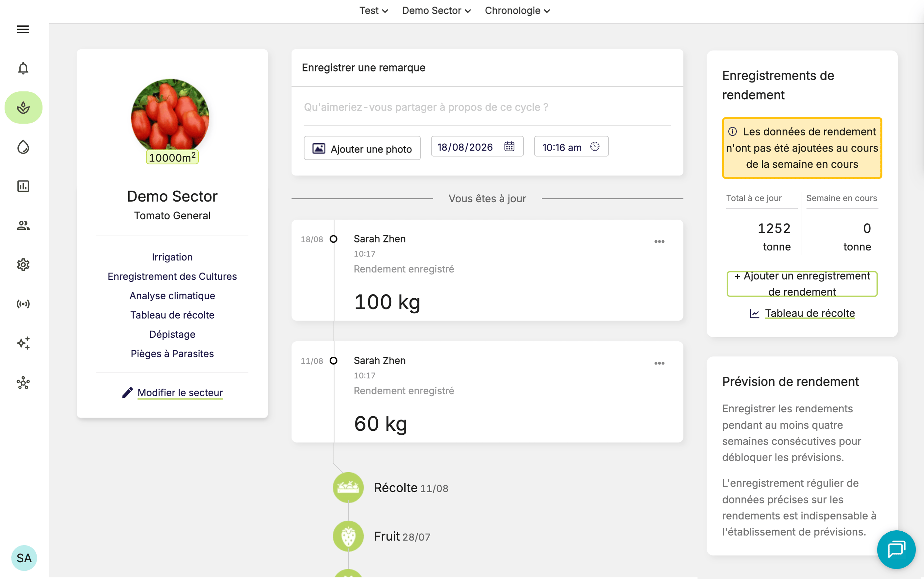Viewport: 924px width, 580px height.
Task: Click Sarah Zhen on the 11/08 entry
Action: pyautogui.click(x=380, y=361)
